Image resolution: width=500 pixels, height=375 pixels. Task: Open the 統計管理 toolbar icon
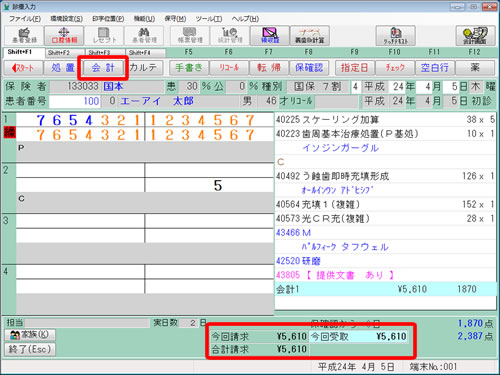[x=230, y=35]
